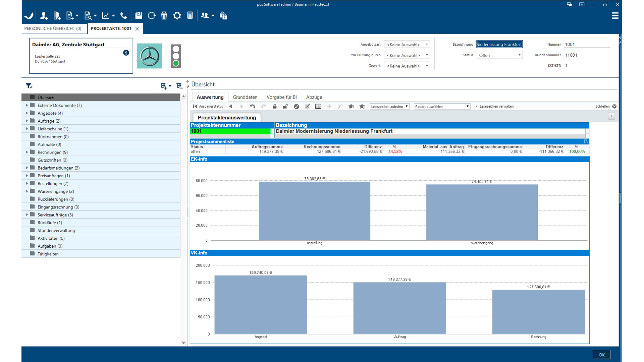The height and width of the screenshot is (362, 644).
Task: Click the Schließen button in report toolbar
Action: (606, 106)
